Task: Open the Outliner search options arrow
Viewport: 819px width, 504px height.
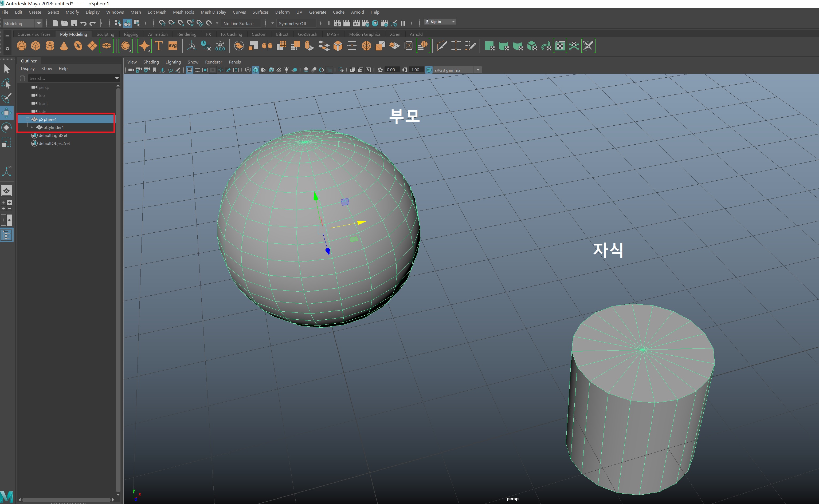Action: coord(117,78)
